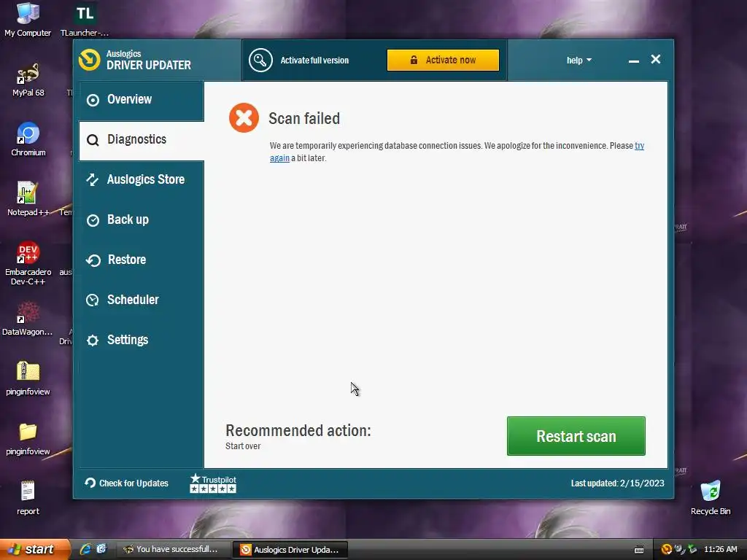Select the Notepad++ desktop shortcut
The width and height of the screenshot is (747, 560).
tap(28, 199)
